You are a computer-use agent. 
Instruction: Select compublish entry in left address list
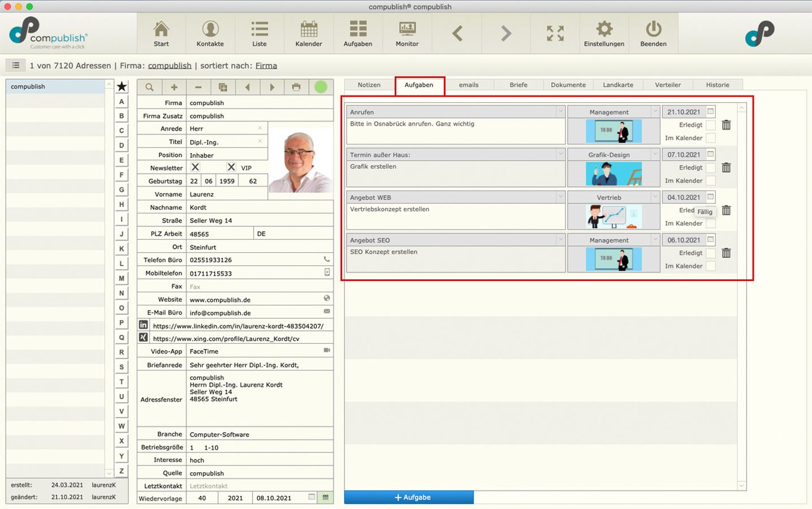pyautogui.click(x=55, y=87)
